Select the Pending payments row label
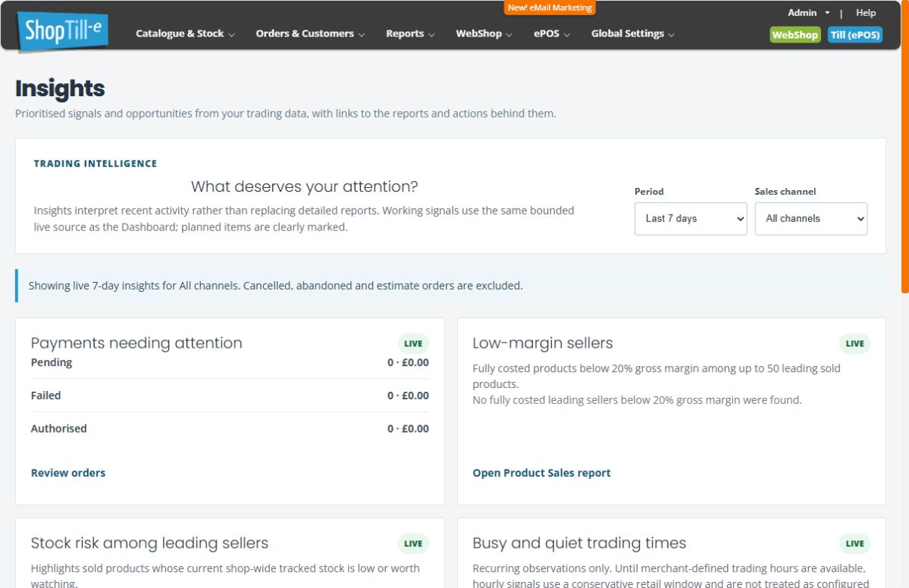Viewport: 909px width, 588px height. [52, 362]
